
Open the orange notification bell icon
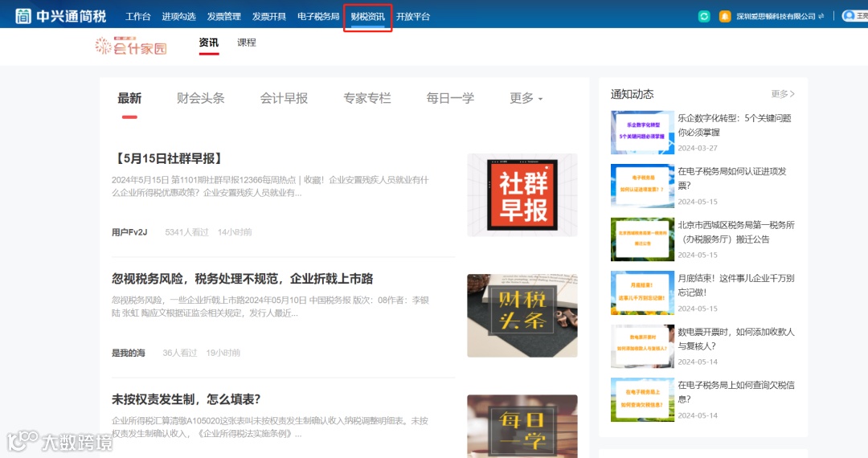[x=725, y=16]
